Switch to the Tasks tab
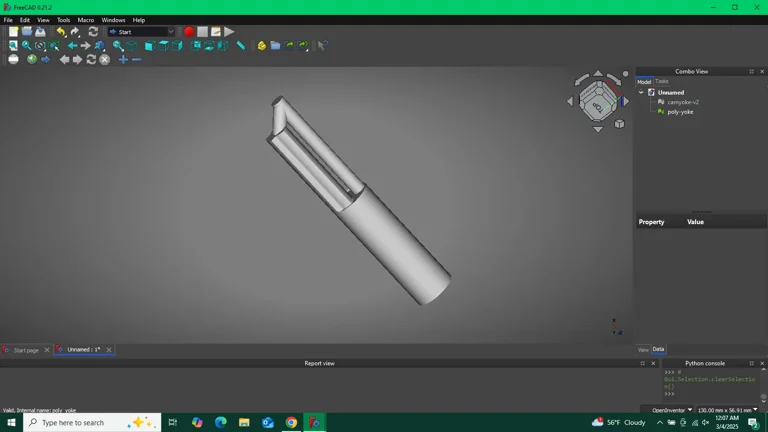The width and height of the screenshot is (768, 432). coord(662,81)
